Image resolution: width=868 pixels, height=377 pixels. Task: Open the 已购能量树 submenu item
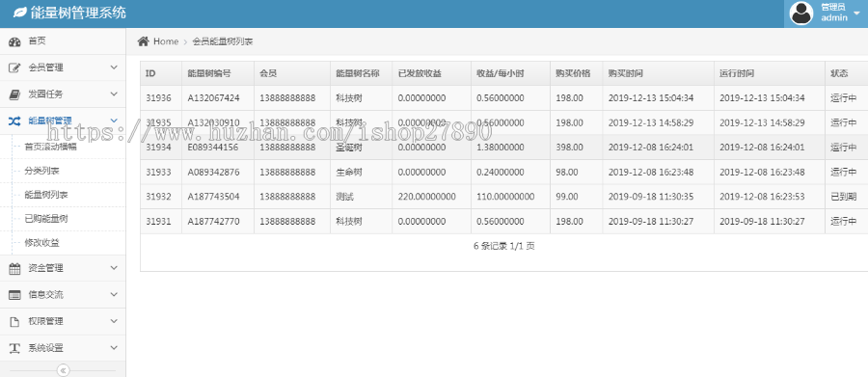(x=46, y=219)
